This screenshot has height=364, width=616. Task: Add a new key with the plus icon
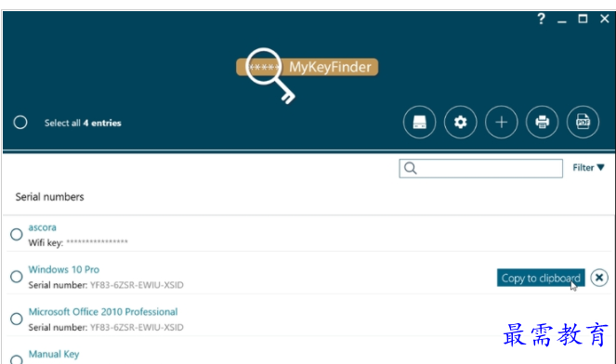tap(502, 123)
